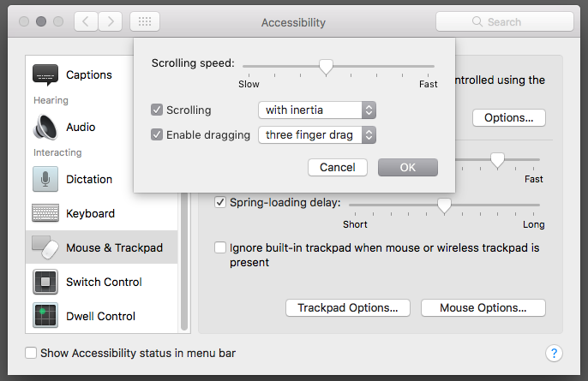
Task: Select the Mouse & Trackpad icon
Action: tap(45, 247)
